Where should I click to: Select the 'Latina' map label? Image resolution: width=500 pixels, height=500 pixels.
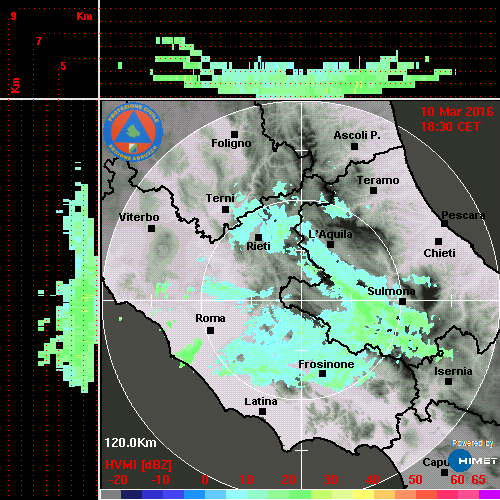click(261, 402)
